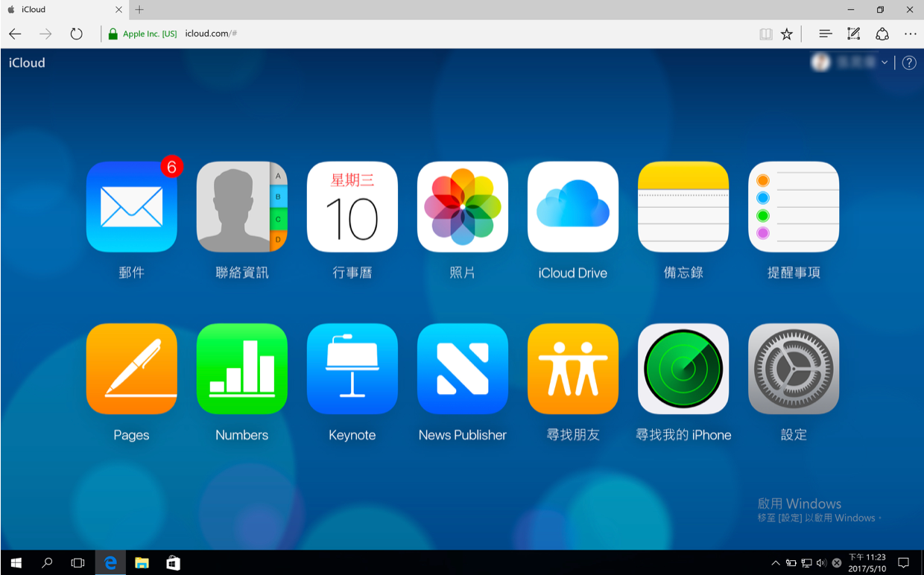Image resolution: width=924 pixels, height=575 pixels.
Task: Click the volume speaker tray icon
Action: (821, 563)
